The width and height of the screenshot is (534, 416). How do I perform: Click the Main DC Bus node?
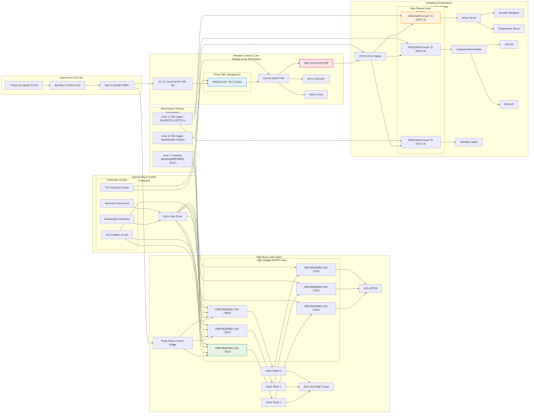tap(117, 85)
